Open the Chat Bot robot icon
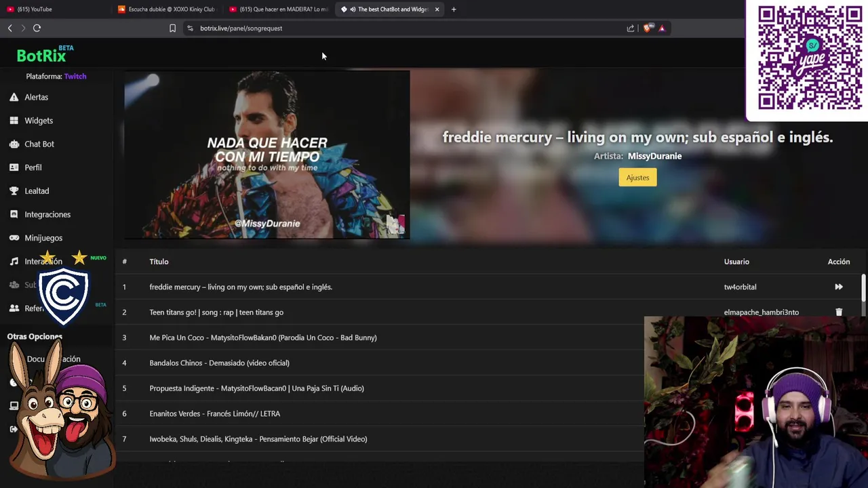Image resolution: width=868 pixels, height=488 pixels. [14, 144]
